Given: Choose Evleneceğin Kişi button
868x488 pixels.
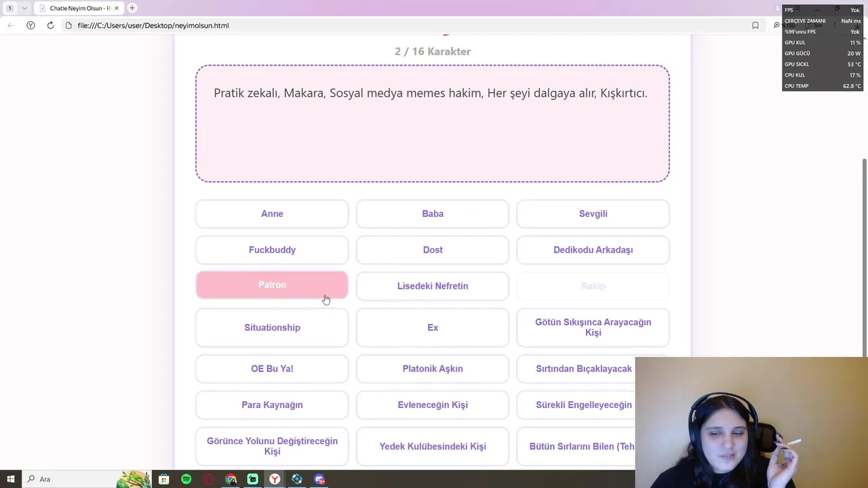Looking at the screenshot, I should click(x=433, y=405).
